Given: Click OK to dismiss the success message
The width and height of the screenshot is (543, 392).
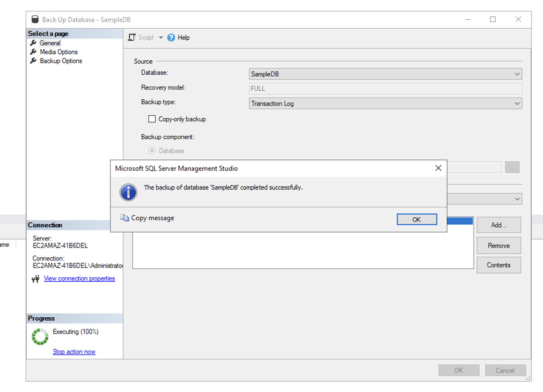Looking at the screenshot, I should pyautogui.click(x=417, y=219).
